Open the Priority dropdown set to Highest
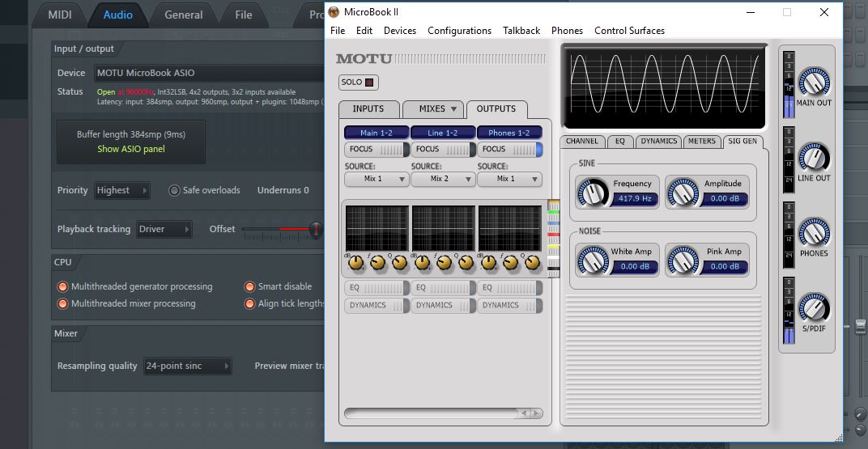Viewport: 868px width, 449px height. pyautogui.click(x=122, y=191)
